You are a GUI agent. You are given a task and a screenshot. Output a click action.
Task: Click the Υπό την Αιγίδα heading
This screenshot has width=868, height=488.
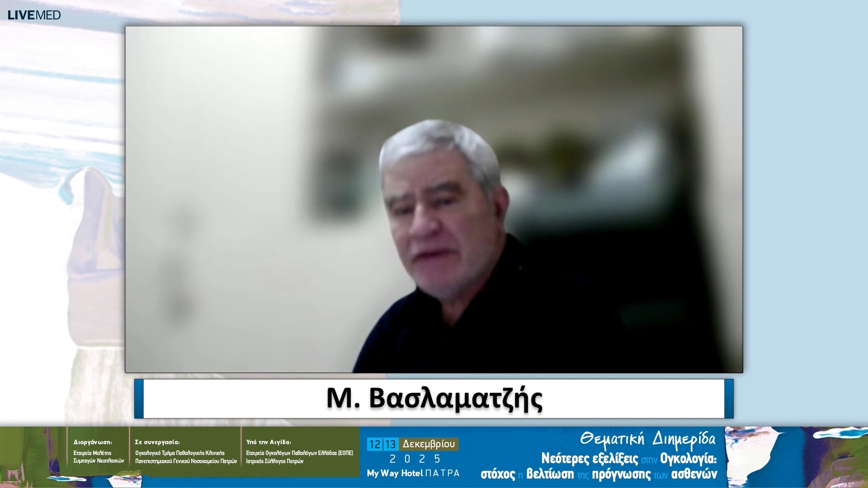pos(269,442)
